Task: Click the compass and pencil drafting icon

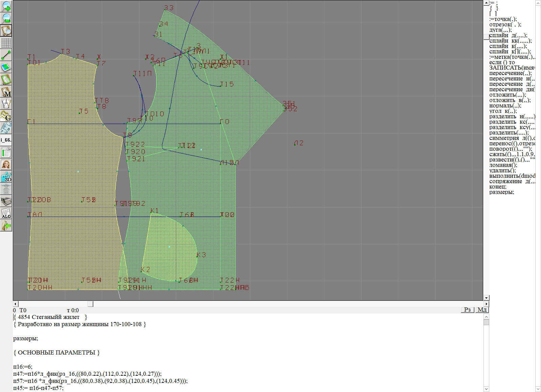Action: click(6, 104)
